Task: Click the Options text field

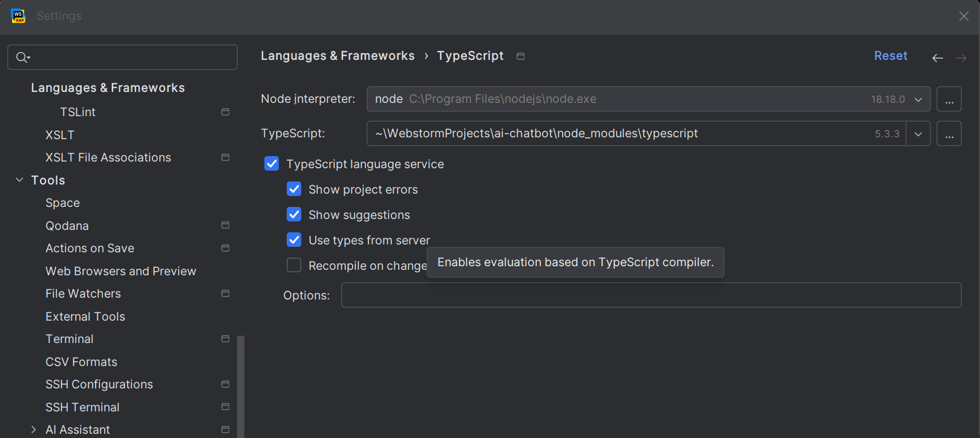Action: [x=650, y=295]
